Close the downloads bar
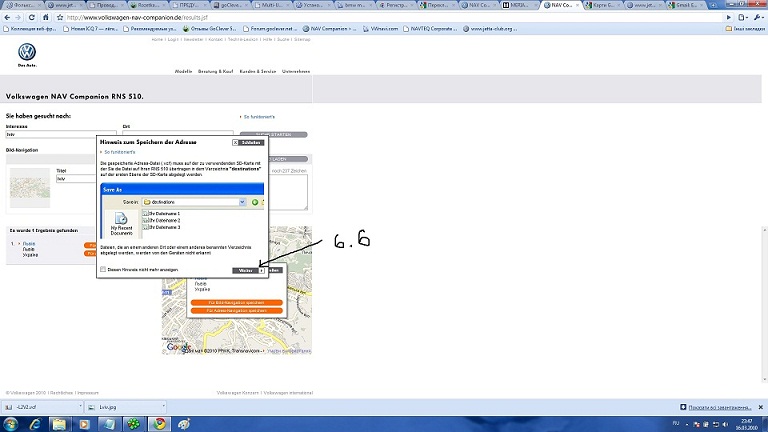 coord(761,407)
